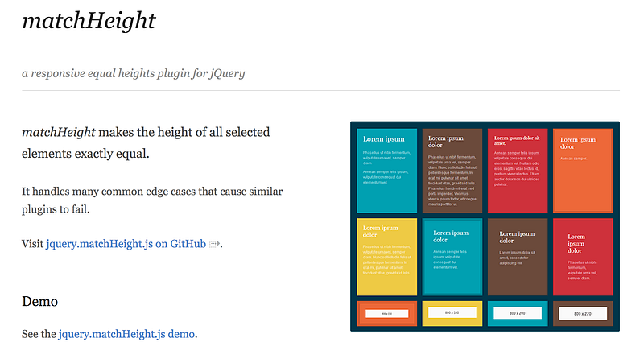Click the red Lorem ipsum dolor tile in second row
The image size is (644, 359).
point(583,257)
